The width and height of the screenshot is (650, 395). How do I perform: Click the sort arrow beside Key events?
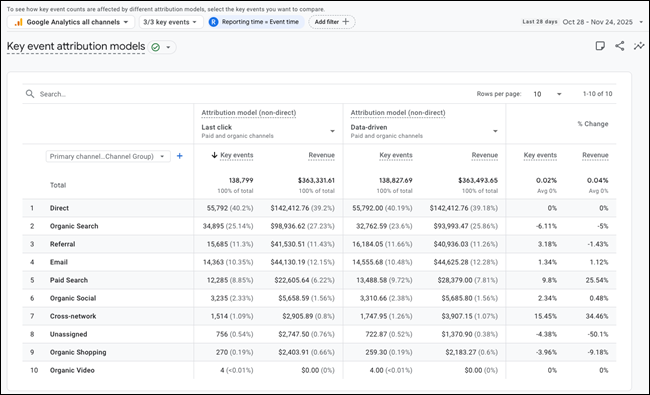214,155
